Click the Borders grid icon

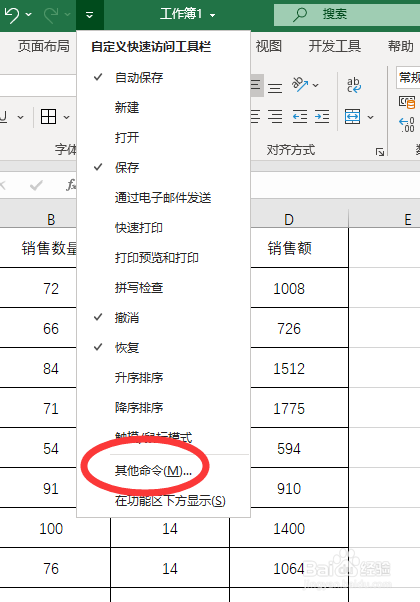(x=48, y=117)
